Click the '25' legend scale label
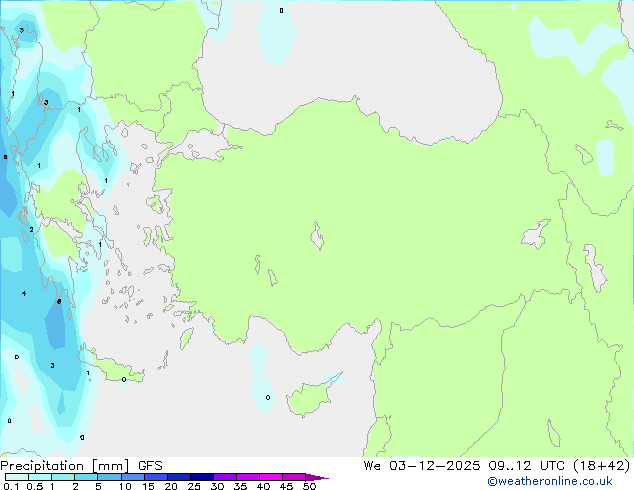 click(x=194, y=486)
